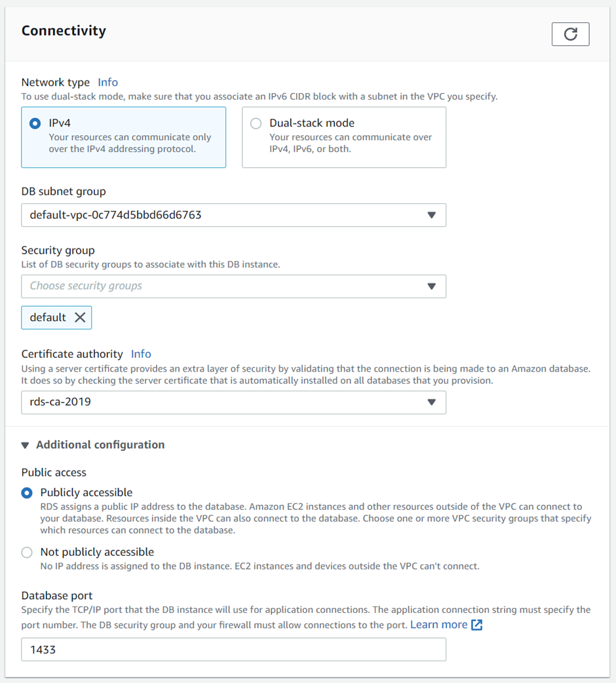616x683 pixels.
Task: Select the IPv4 network type
Action: click(35, 123)
